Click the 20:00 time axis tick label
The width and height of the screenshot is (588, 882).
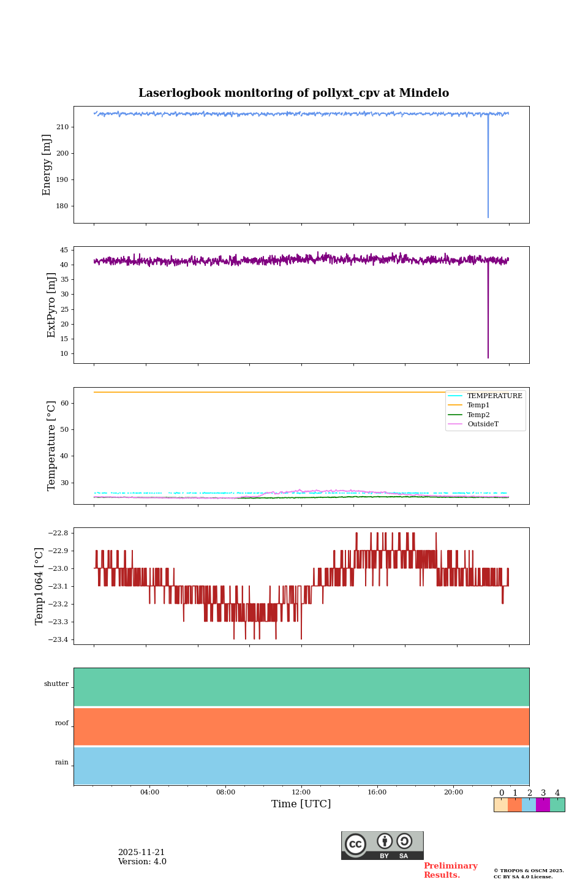click(x=453, y=793)
